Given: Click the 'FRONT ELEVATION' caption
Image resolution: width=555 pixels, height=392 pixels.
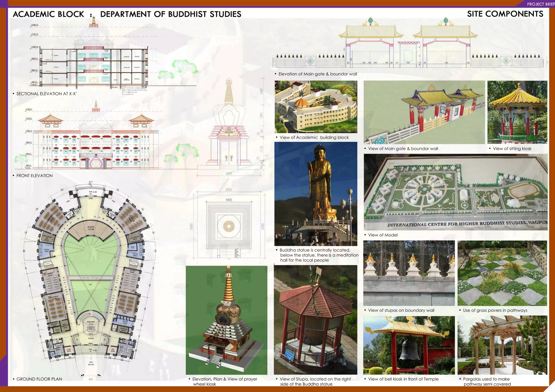Looking at the screenshot, I should pyautogui.click(x=34, y=176).
